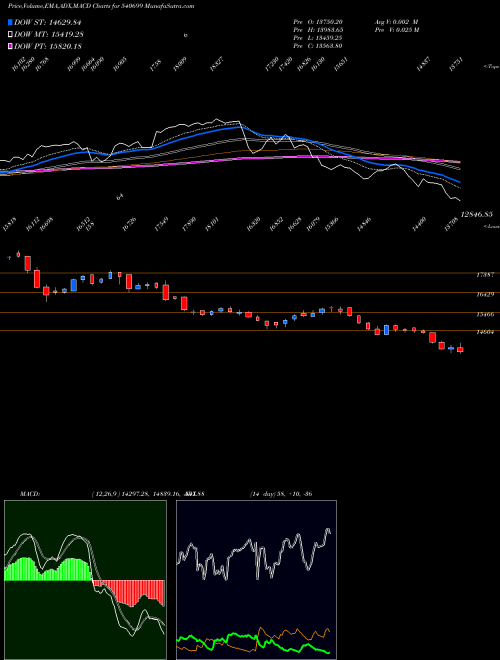Click the ADX (14 day) 58, +10, -36 text
This screenshot has width=500, height=660.
(280, 494)
